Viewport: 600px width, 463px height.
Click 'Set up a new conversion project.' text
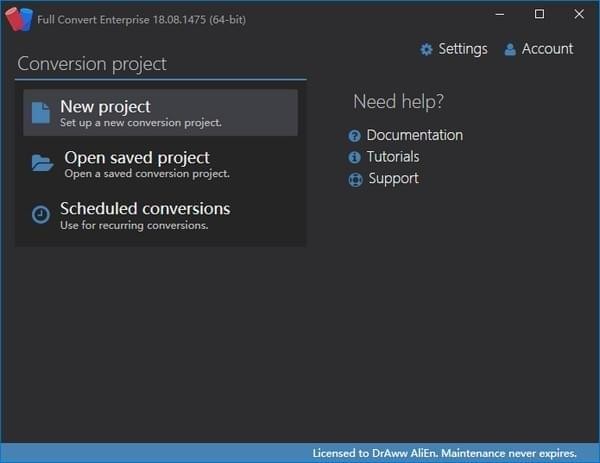tap(141, 123)
